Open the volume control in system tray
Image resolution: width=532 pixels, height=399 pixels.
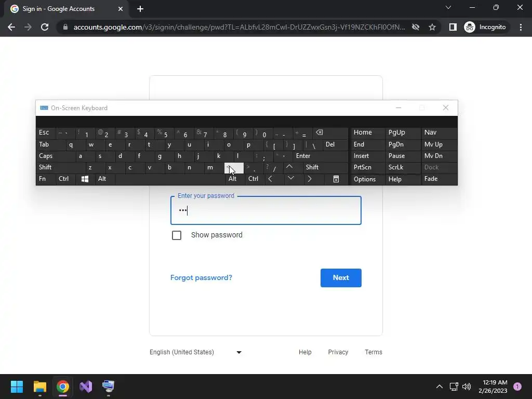tap(467, 387)
